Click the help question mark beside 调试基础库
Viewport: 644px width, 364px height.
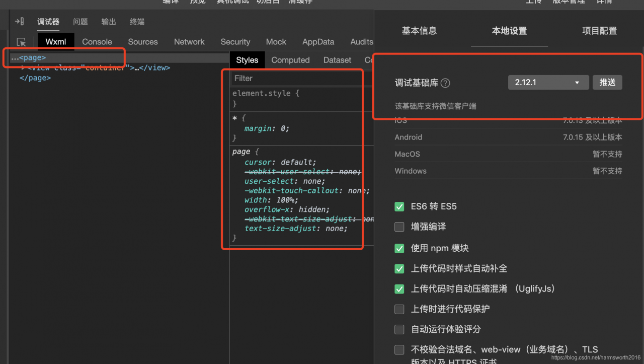click(x=445, y=83)
